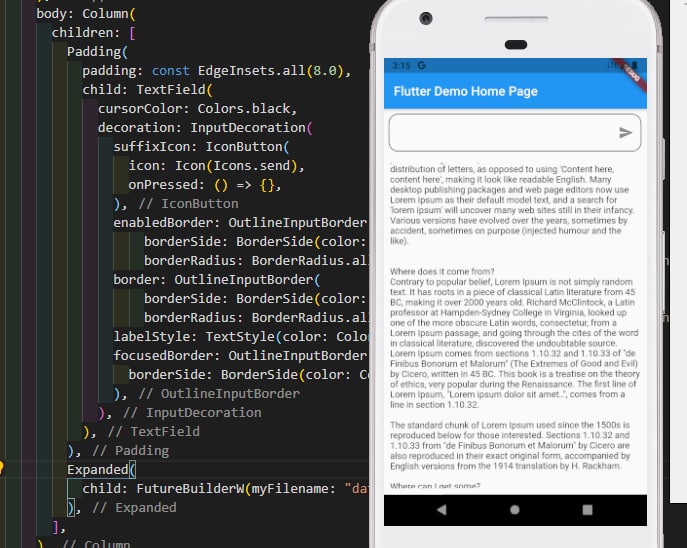Click the 'Expanded(' code line
The width and height of the screenshot is (687, 548).
(x=102, y=470)
